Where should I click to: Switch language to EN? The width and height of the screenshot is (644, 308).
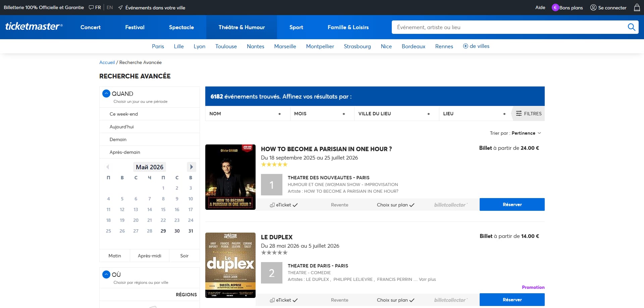110,7
